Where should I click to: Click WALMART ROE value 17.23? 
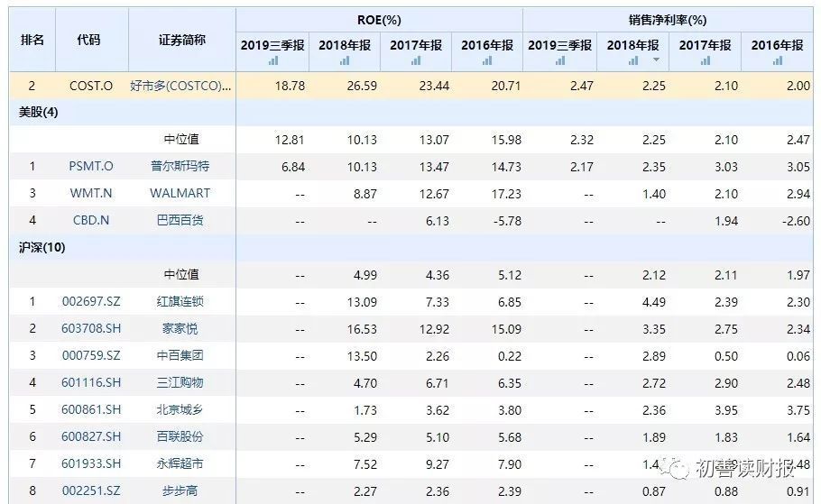tap(506, 194)
